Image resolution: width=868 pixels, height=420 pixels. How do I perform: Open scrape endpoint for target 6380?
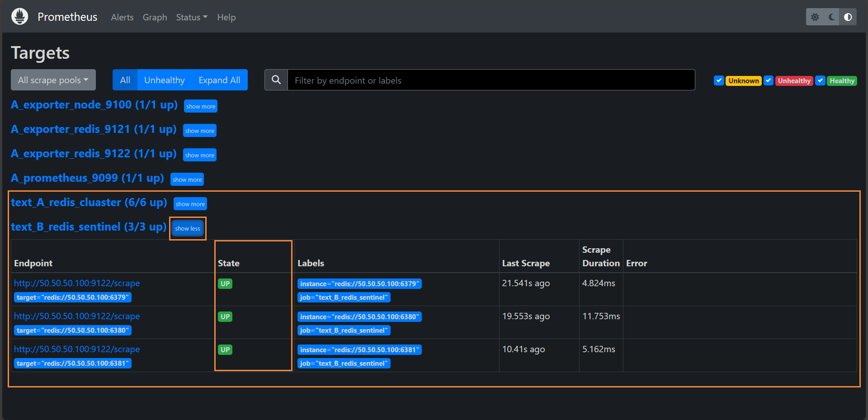pos(77,316)
